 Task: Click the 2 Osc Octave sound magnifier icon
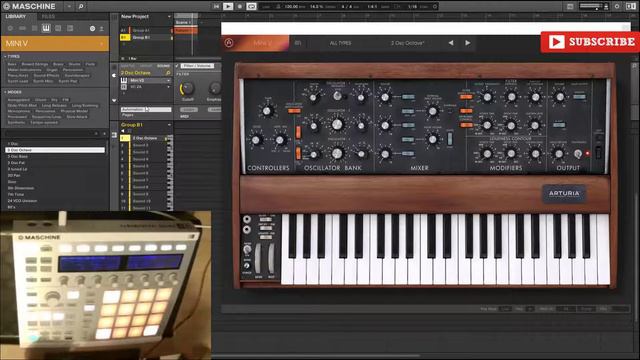pyautogui.click(x=168, y=73)
